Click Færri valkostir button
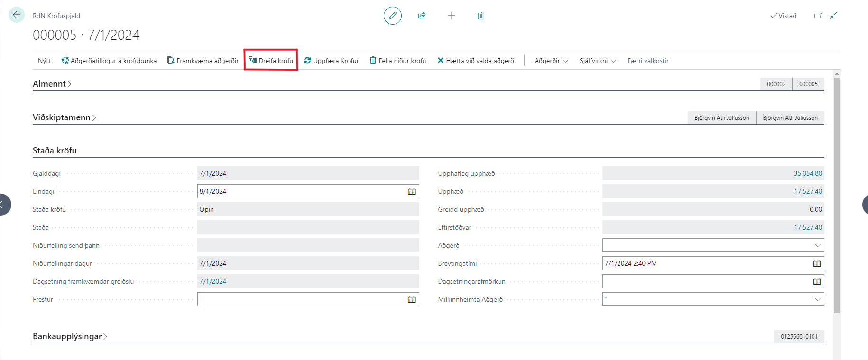 pyautogui.click(x=648, y=61)
